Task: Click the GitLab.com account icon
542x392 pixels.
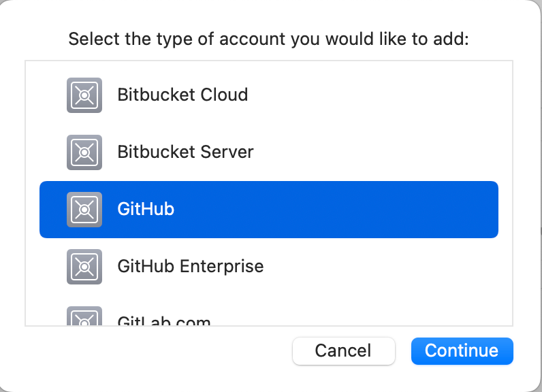Action: [84, 318]
